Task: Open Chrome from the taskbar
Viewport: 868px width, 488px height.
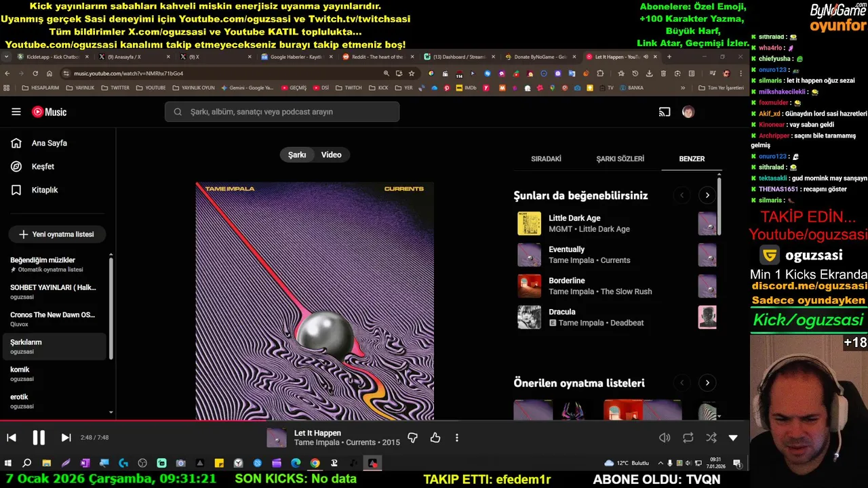Action: [315, 463]
